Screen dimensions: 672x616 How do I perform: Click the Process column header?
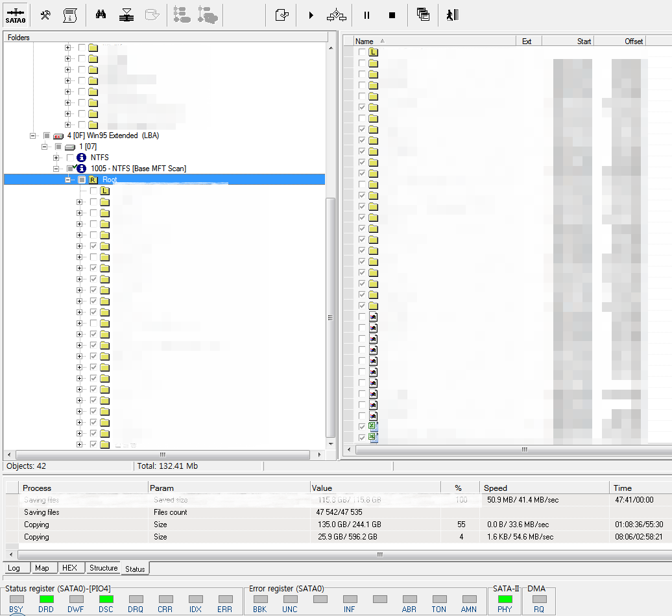[83, 488]
